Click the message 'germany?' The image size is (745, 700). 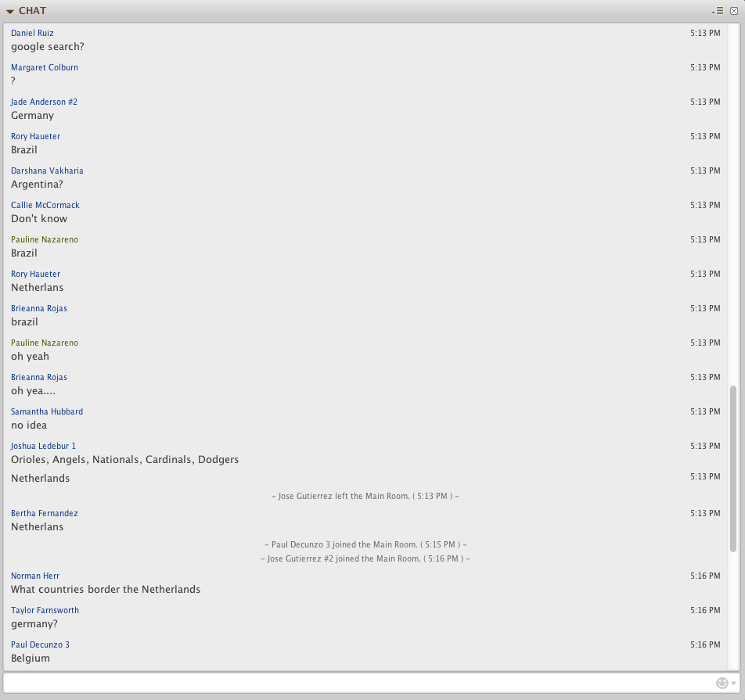coord(34,624)
